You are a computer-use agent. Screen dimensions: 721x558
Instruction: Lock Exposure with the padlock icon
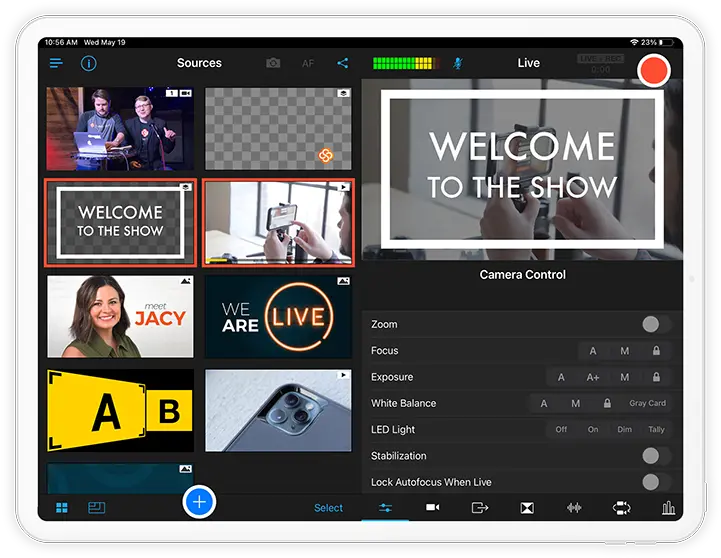[656, 377]
